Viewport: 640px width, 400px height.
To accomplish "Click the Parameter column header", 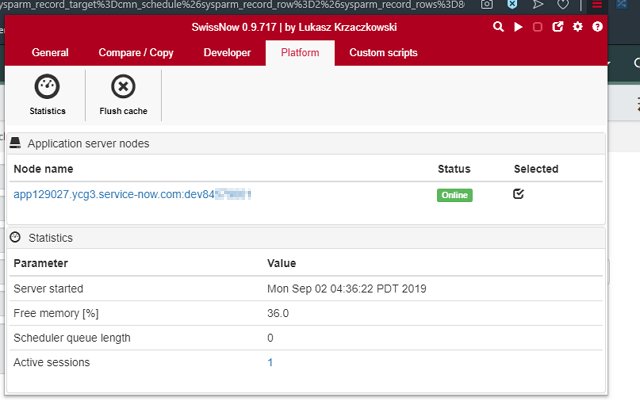I will (40, 263).
